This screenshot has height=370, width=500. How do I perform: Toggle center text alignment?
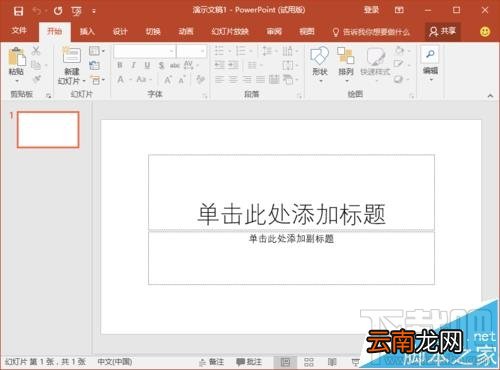233,79
